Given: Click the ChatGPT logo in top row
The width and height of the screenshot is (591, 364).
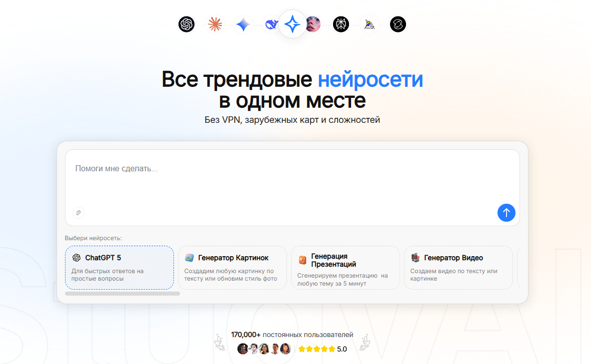Looking at the screenshot, I should (186, 24).
